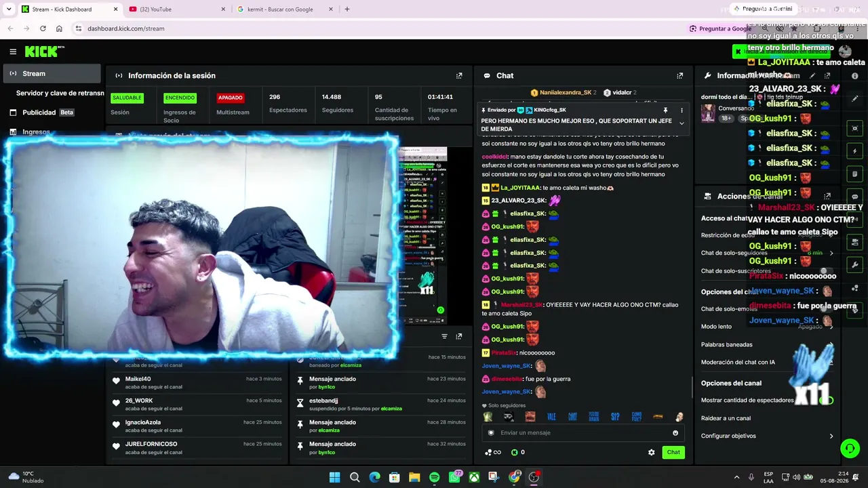Click the APAGADO Multistream badge
The image size is (868, 488).
point(230,98)
